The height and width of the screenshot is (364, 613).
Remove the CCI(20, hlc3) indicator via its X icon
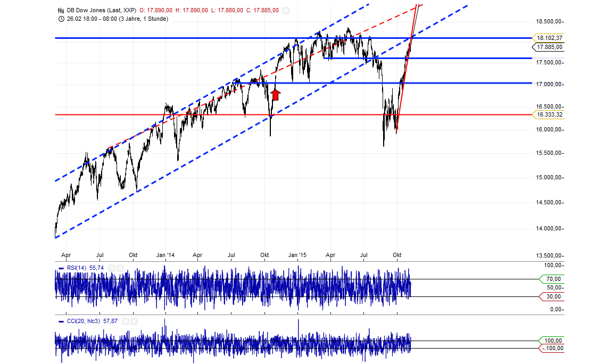point(133,321)
